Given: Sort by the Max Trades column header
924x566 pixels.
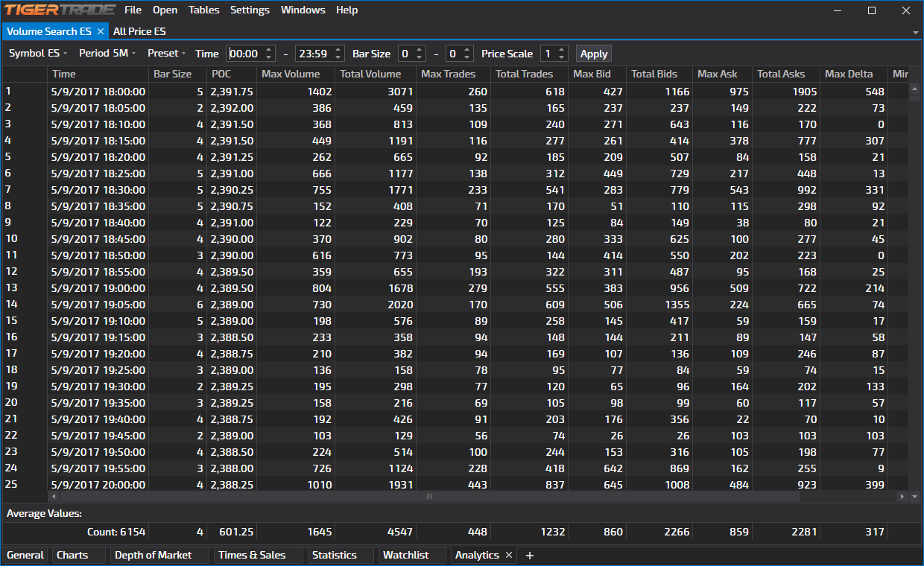Looking at the screenshot, I should point(453,74).
